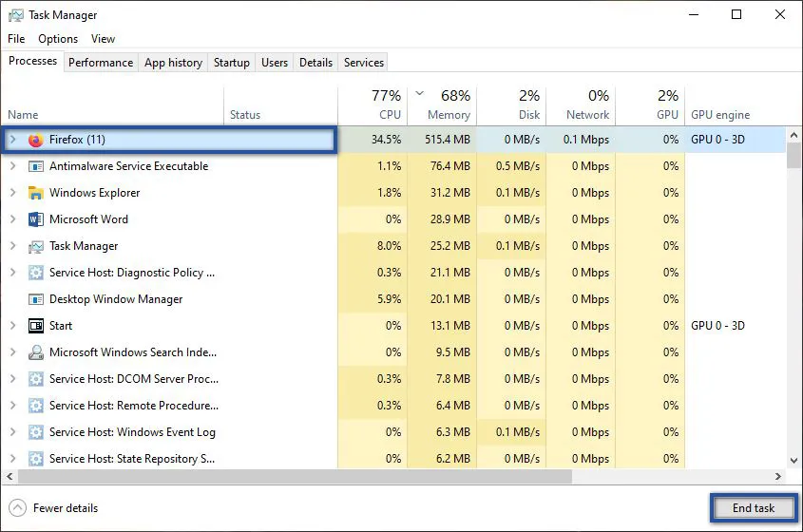Viewport: 803px width, 532px height.
Task: Click the Service Host: Remote Procedure gear icon
Action: coord(35,406)
